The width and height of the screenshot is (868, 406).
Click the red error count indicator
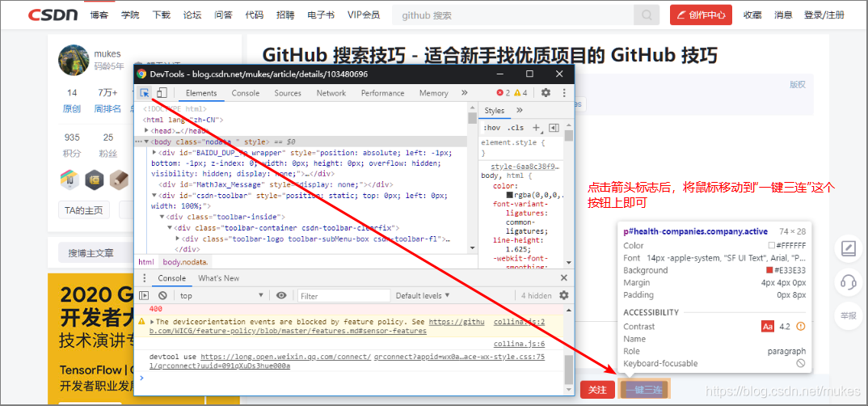tap(504, 93)
